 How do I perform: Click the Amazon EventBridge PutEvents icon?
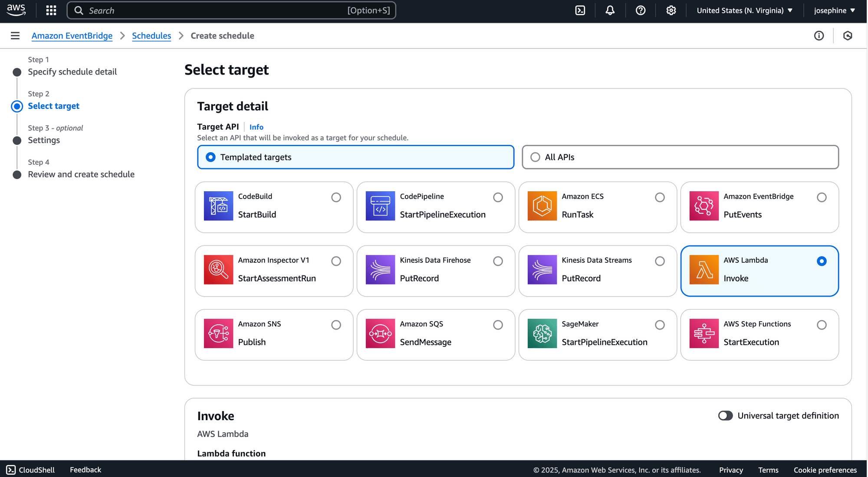pos(704,206)
